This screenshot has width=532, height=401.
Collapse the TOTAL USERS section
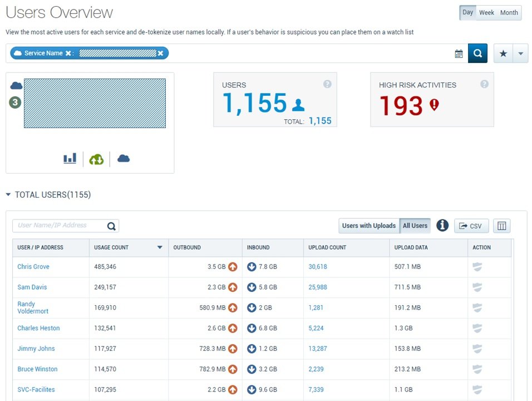(8, 194)
